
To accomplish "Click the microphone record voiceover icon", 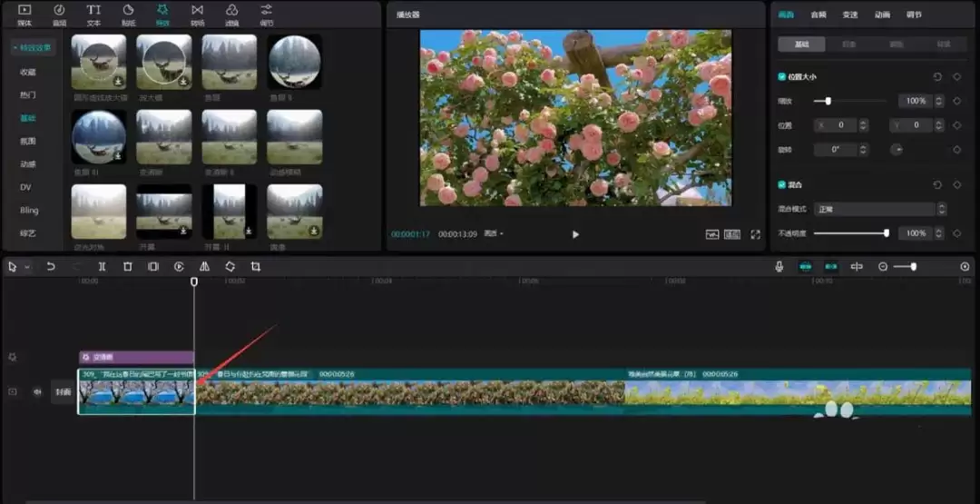I will pyautogui.click(x=779, y=267).
